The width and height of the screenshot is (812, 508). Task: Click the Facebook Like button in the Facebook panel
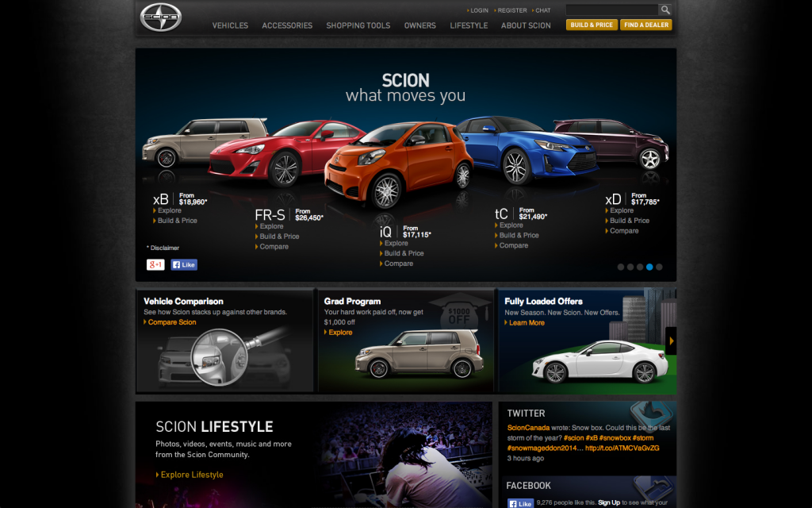pos(520,503)
